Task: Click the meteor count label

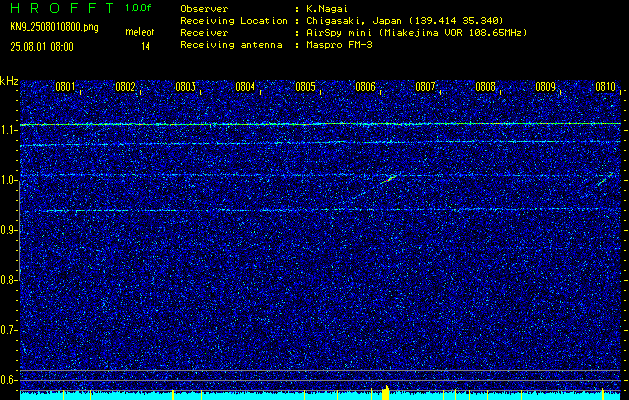Action: 140,32
